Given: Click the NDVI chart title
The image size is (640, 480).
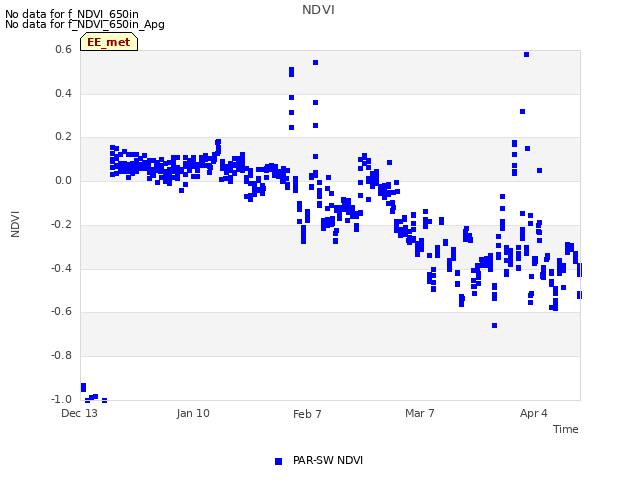Looking at the screenshot, I should [x=318, y=10].
